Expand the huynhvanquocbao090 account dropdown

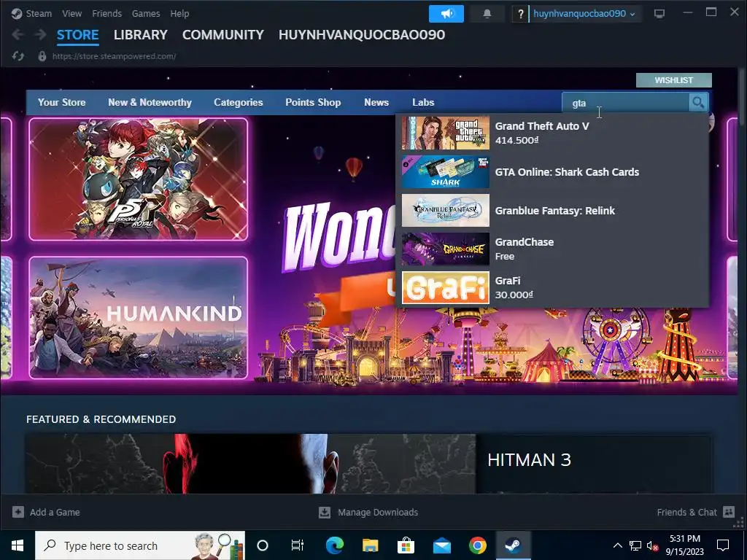point(584,14)
